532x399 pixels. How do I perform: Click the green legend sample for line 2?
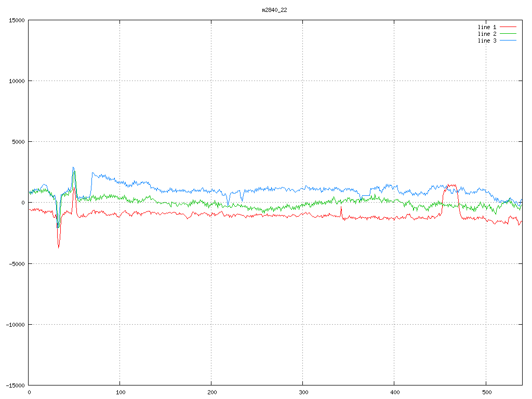tap(508, 33)
